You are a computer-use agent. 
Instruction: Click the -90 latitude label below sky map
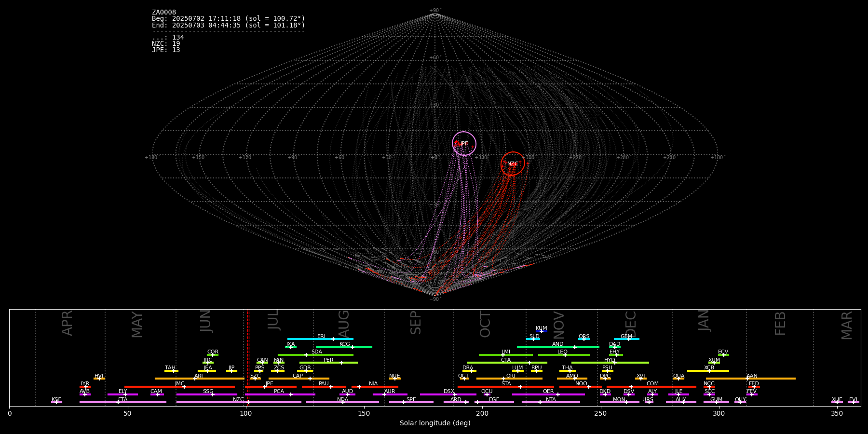434,299
